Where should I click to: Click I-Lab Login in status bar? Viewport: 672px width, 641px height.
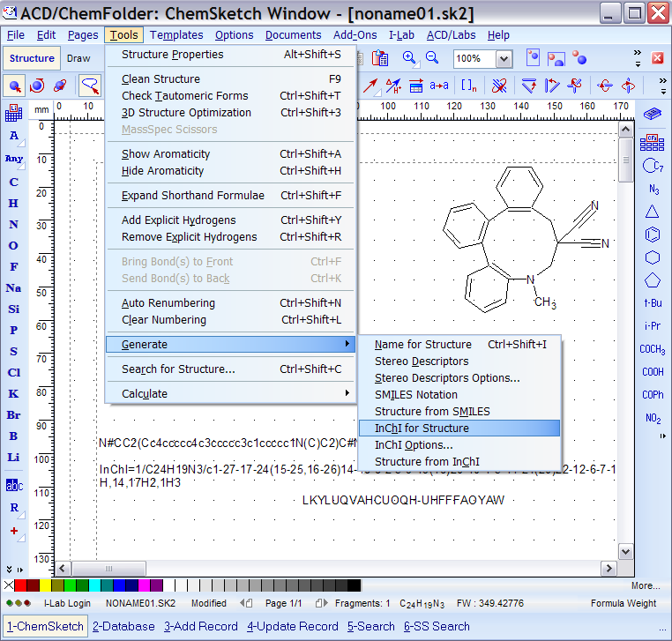pyautogui.click(x=67, y=603)
